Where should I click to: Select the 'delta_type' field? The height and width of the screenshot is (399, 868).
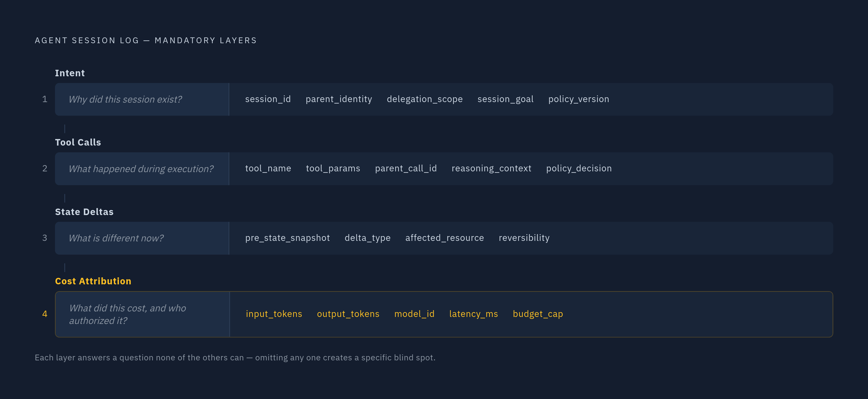point(367,238)
